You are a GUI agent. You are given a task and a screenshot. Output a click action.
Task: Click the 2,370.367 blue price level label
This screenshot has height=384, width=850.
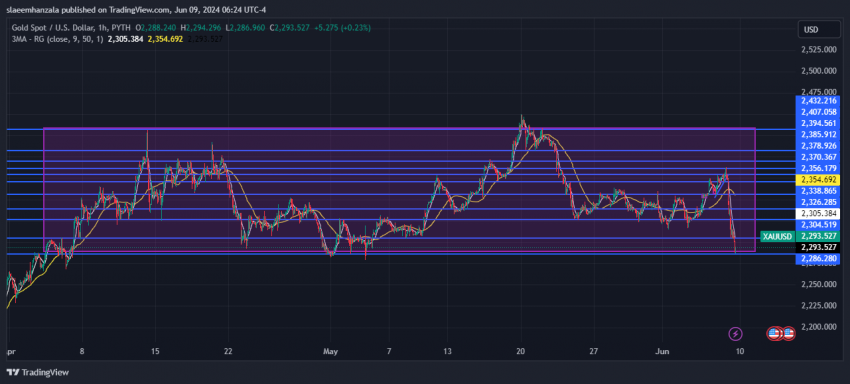(x=817, y=157)
